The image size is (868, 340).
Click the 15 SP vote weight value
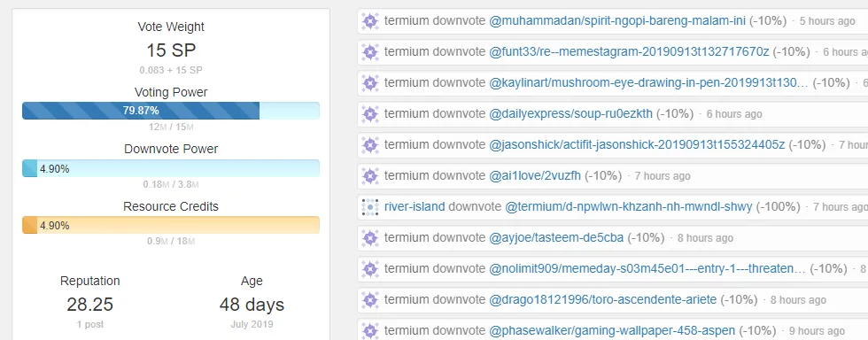pyautogui.click(x=171, y=50)
